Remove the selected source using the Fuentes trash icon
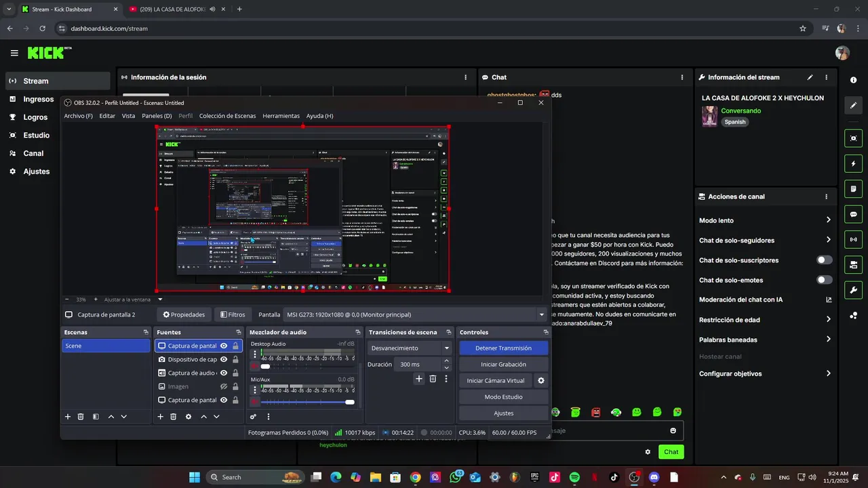Screen dimensions: 868x488 pos(174,417)
